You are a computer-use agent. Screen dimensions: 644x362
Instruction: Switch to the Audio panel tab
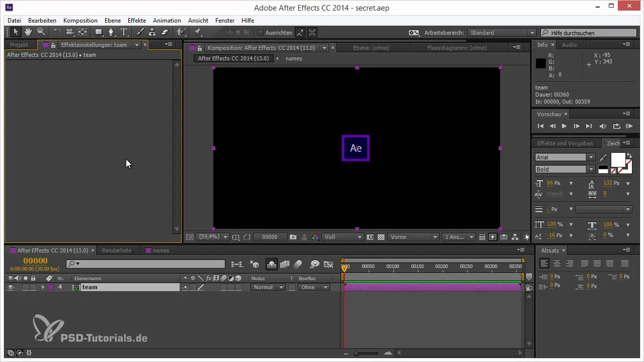tap(569, 45)
